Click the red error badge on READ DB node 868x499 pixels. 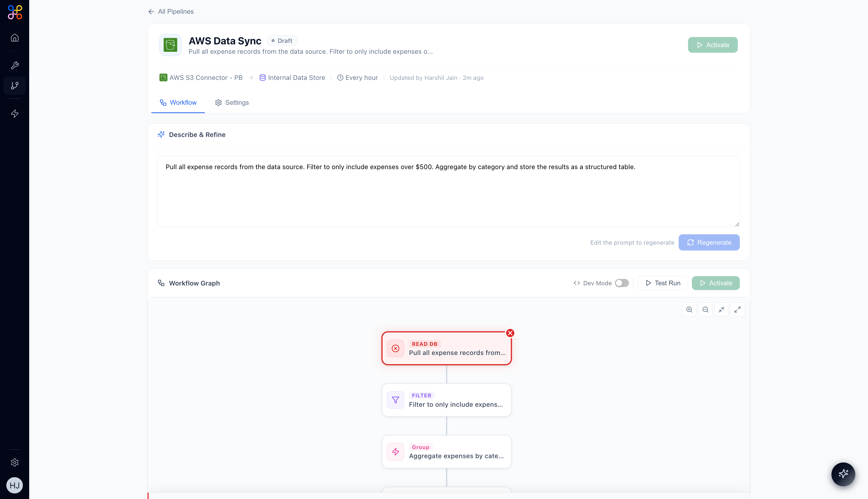coord(510,333)
